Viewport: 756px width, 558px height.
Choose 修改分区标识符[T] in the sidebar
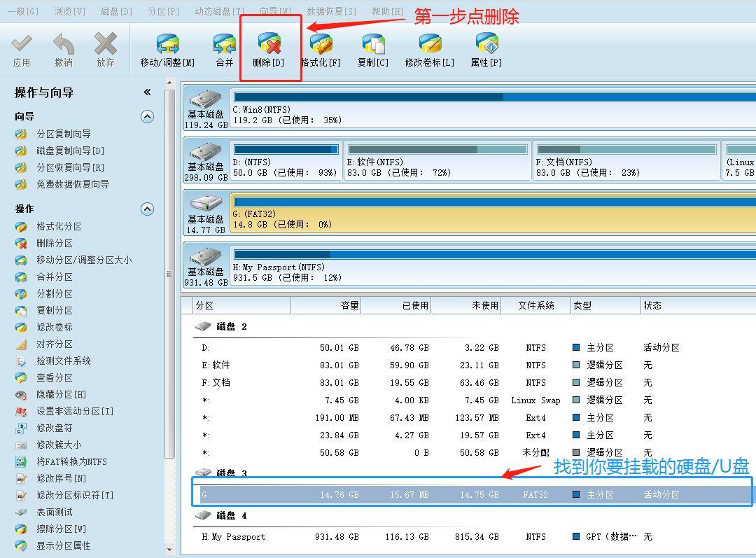tap(75, 495)
